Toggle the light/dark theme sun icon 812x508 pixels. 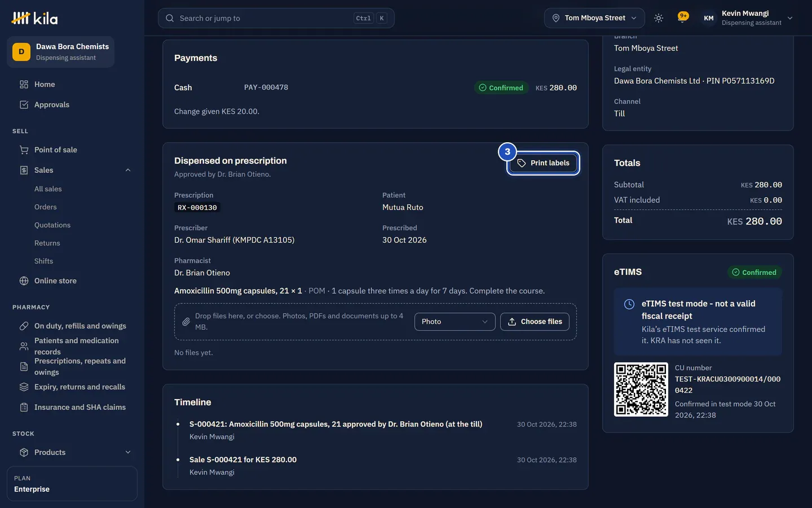tap(658, 18)
